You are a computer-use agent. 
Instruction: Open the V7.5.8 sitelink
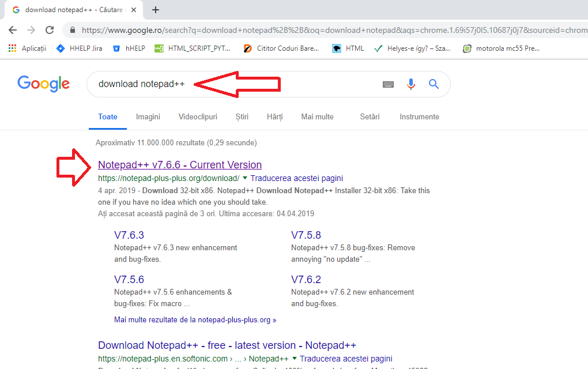click(306, 235)
